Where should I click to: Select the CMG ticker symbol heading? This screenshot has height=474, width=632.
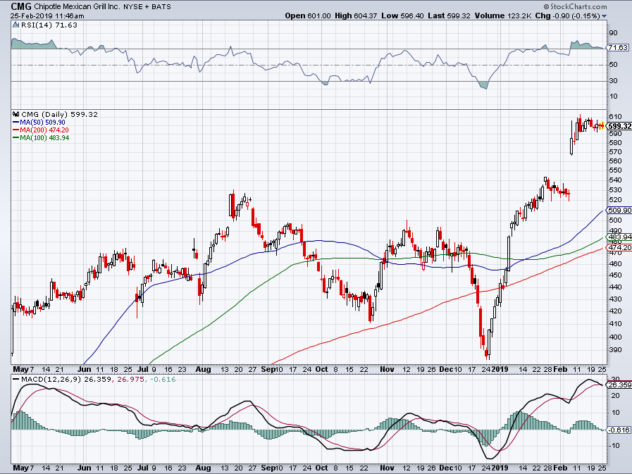[x=21, y=6]
